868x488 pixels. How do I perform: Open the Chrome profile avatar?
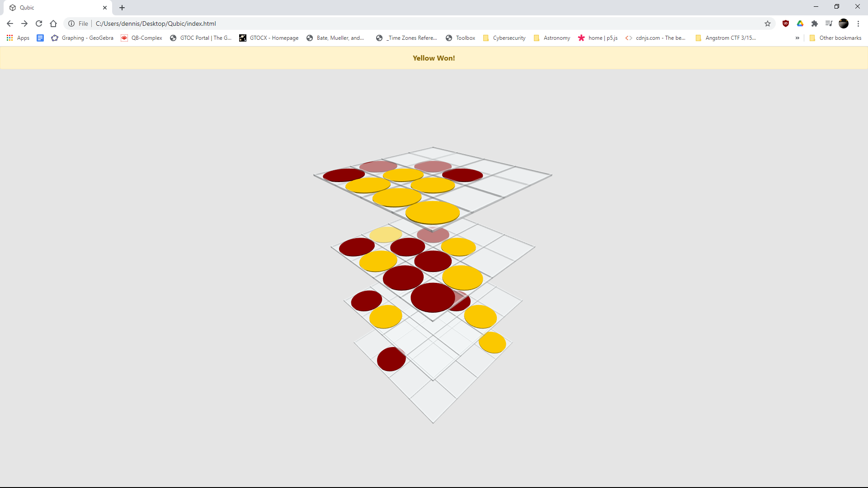pos(844,23)
